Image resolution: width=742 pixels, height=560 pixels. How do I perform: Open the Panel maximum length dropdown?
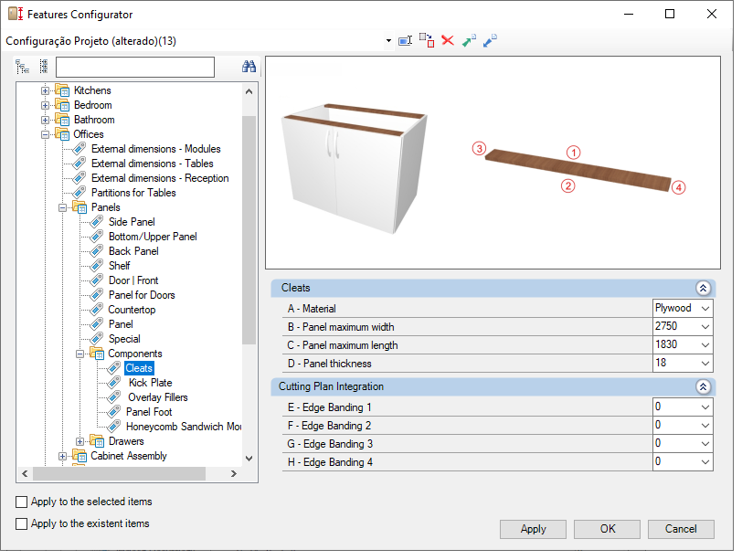(x=705, y=345)
